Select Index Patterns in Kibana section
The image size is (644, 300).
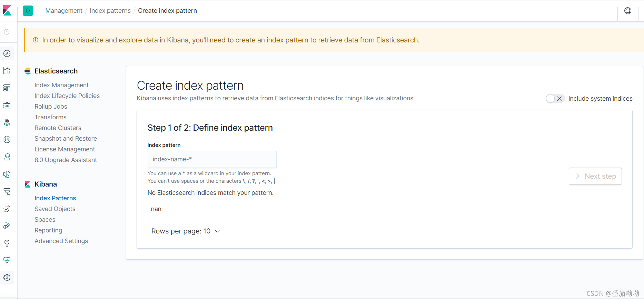pos(55,198)
